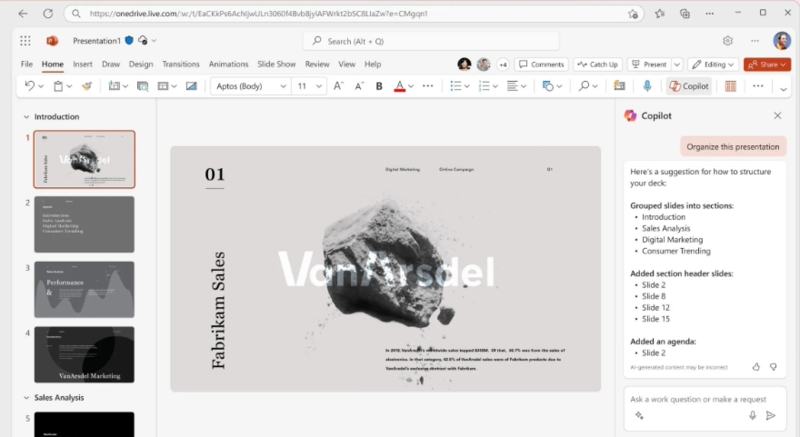Image resolution: width=800 pixels, height=437 pixels.
Task: Open Copilot prompt sparkle suggestions
Action: point(639,416)
